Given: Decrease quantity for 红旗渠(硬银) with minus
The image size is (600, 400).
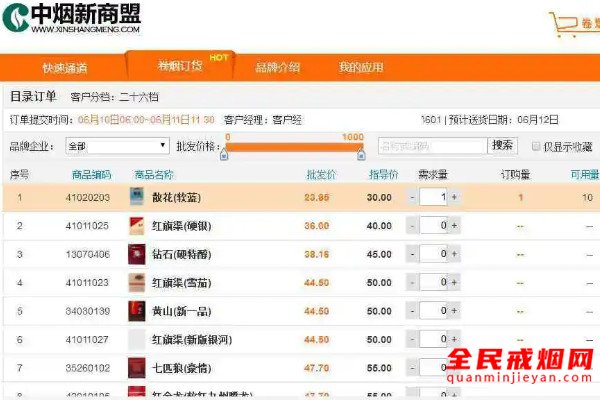Looking at the screenshot, I should pyautogui.click(x=412, y=226).
